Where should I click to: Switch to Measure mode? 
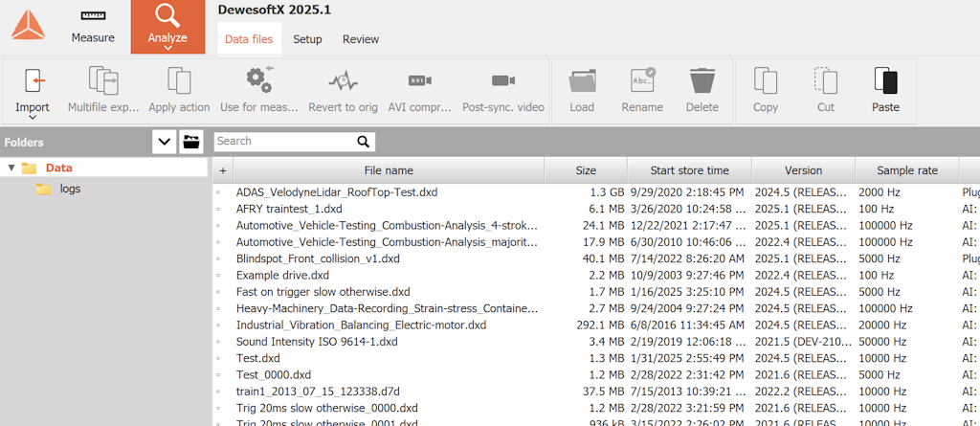pyautogui.click(x=93, y=28)
